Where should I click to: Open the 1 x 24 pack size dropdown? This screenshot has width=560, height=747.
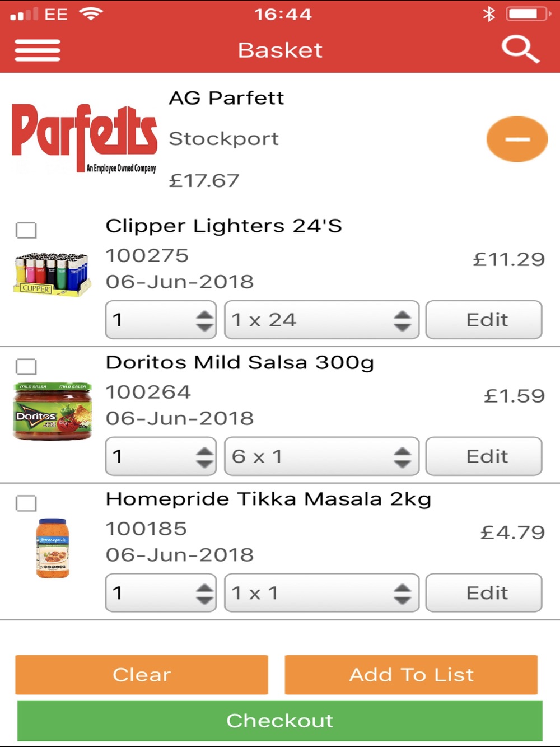[x=321, y=320]
